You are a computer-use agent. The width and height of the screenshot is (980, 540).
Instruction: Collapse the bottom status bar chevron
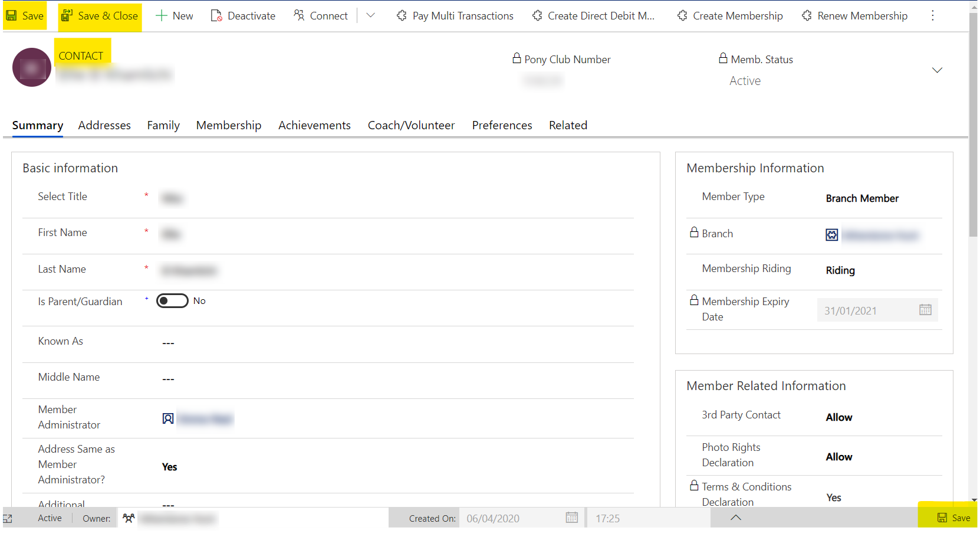[735, 518]
